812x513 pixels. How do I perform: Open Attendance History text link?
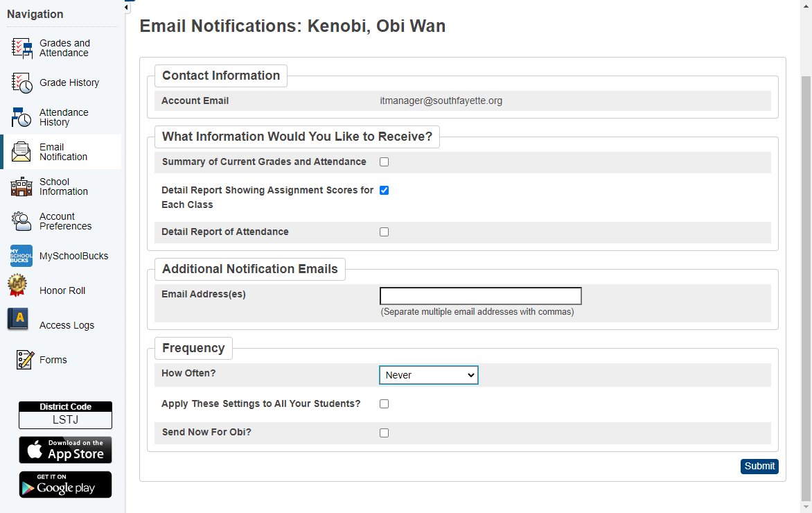tap(64, 117)
